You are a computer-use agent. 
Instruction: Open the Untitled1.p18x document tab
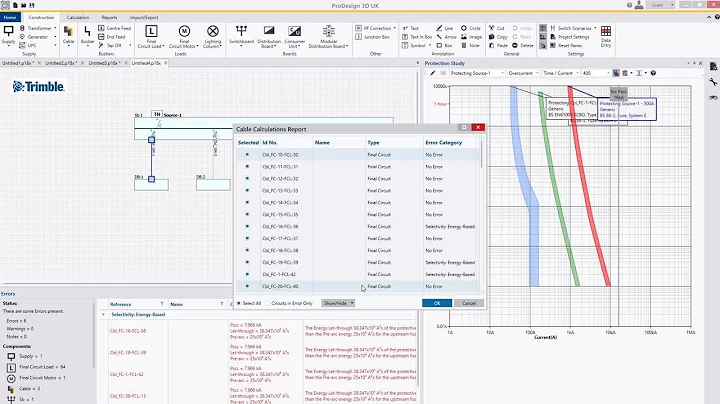(17, 63)
